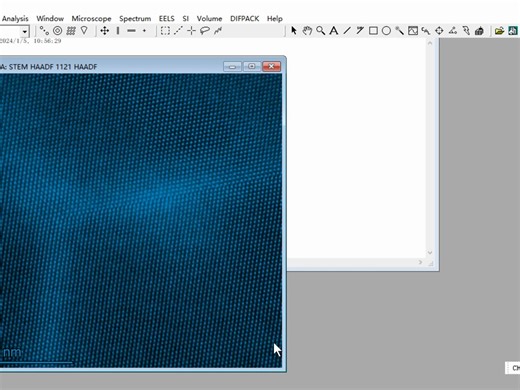The height and width of the screenshot is (390, 520).
Task: Minimize the STEM HAADF image window
Action: 232,67
